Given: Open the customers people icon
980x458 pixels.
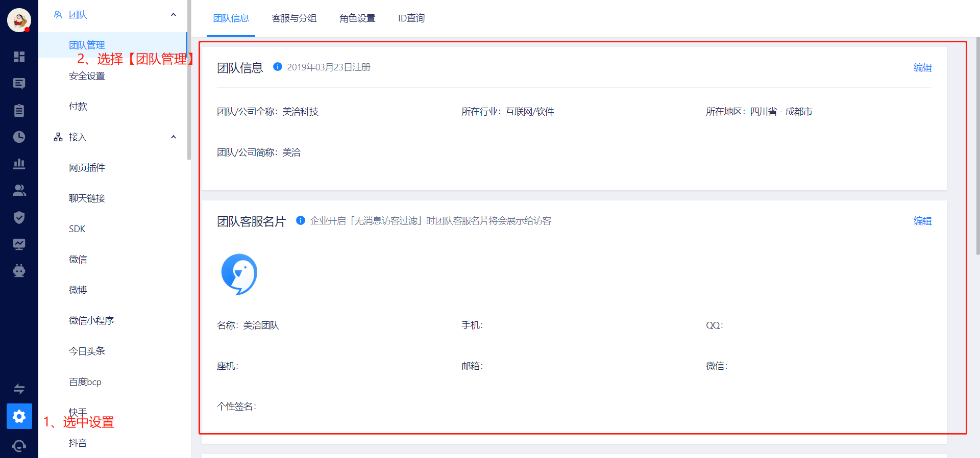Looking at the screenshot, I should [x=19, y=190].
